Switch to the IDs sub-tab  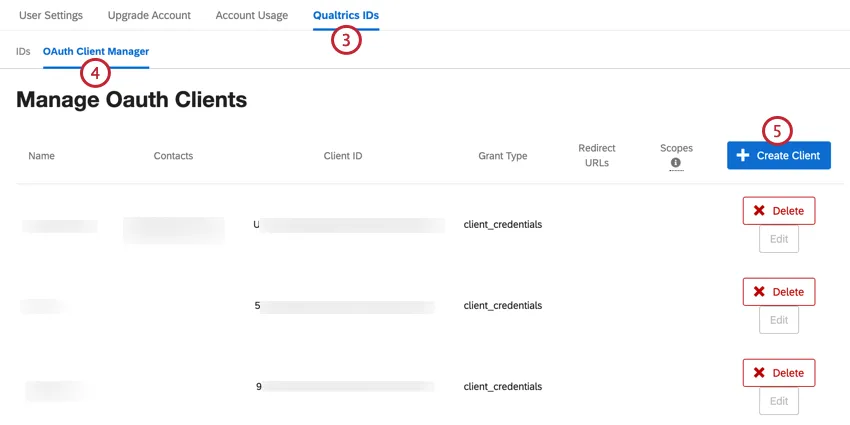[23, 51]
